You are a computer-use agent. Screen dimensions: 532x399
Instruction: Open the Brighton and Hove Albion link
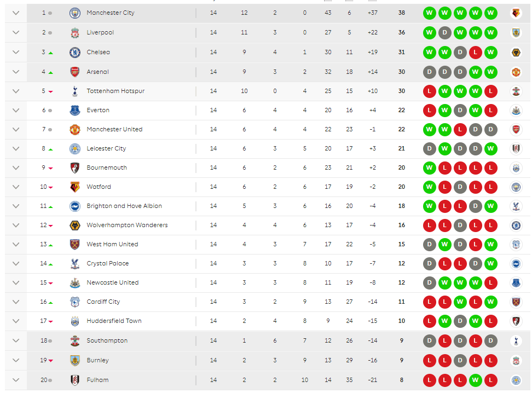pos(124,206)
